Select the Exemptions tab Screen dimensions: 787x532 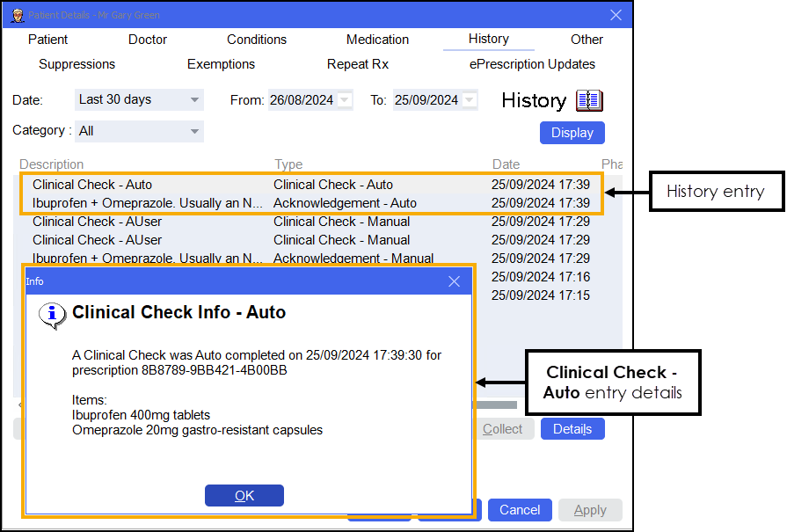tap(221, 64)
